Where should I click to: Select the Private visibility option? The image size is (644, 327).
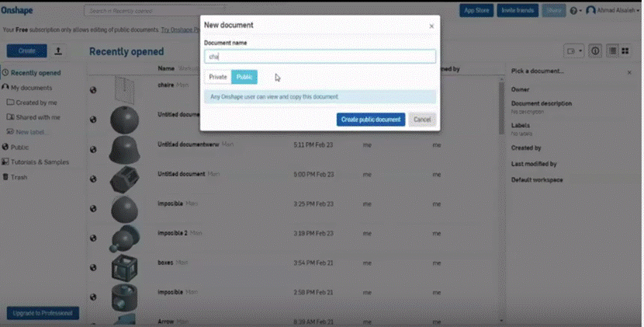coord(218,77)
